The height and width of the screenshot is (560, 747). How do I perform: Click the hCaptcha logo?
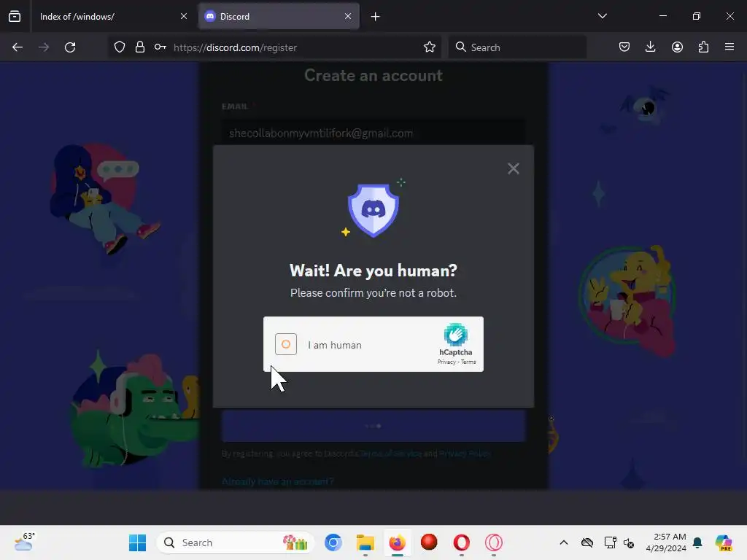pyautogui.click(x=456, y=334)
